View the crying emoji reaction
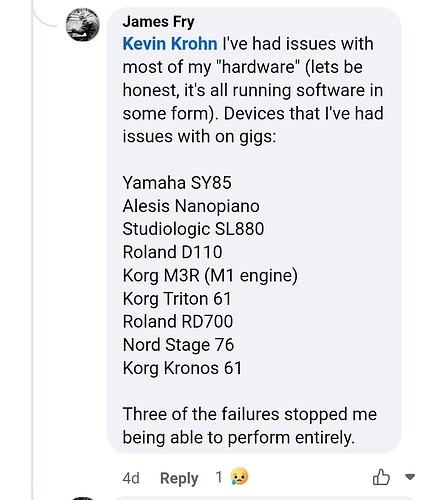The height and width of the screenshot is (500, 433). pos(239,477)
